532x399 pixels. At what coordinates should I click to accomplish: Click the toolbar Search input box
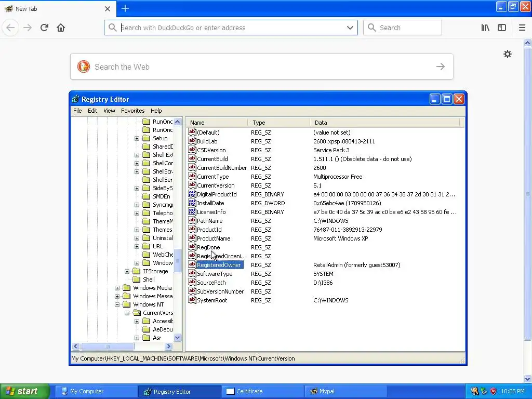(x=403, y=28)
